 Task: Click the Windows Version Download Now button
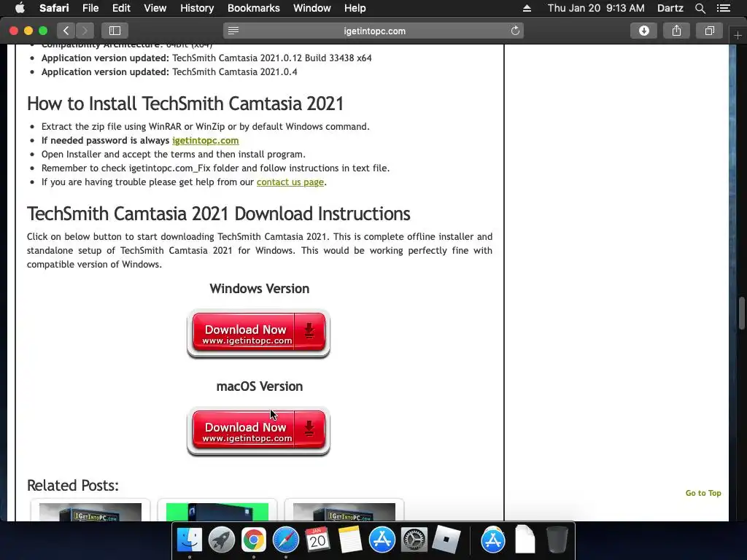pyautogui.click(x=259, y=332)
